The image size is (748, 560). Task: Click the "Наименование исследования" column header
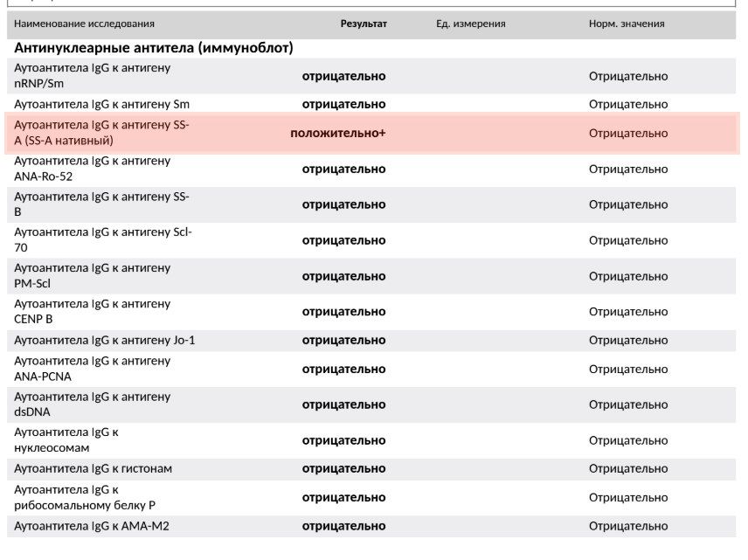(x=84, y=24)
